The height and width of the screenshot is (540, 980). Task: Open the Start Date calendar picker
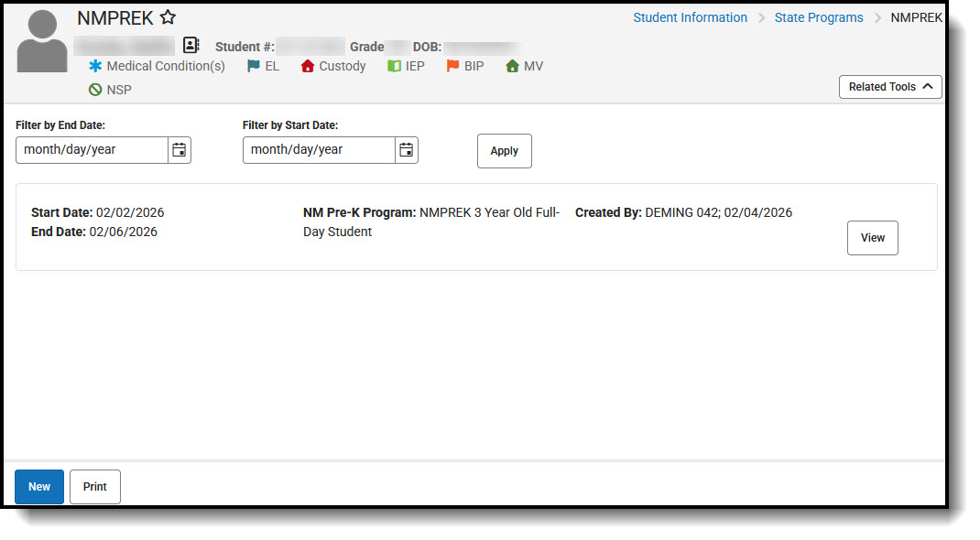406,150
